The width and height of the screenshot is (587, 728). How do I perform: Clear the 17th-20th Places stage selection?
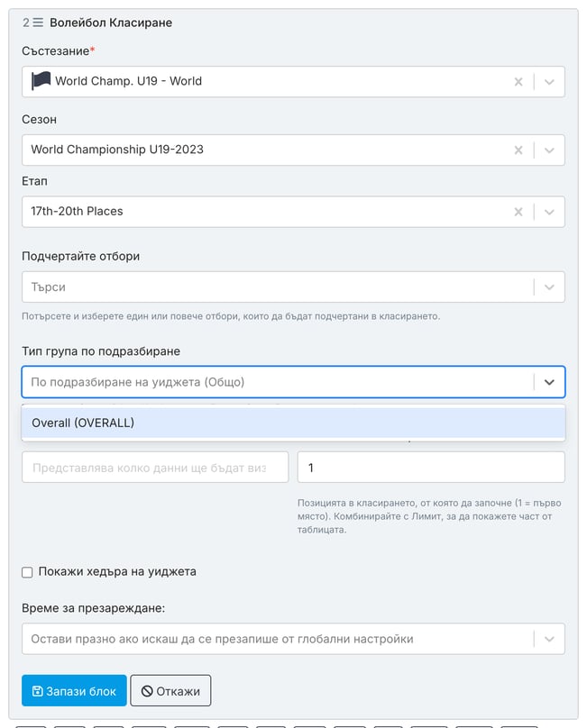tap(518, 212)
